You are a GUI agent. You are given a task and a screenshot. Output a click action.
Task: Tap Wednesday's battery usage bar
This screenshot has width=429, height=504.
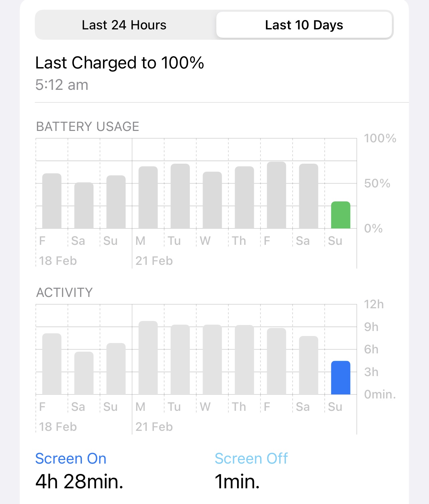click(212, 200)
